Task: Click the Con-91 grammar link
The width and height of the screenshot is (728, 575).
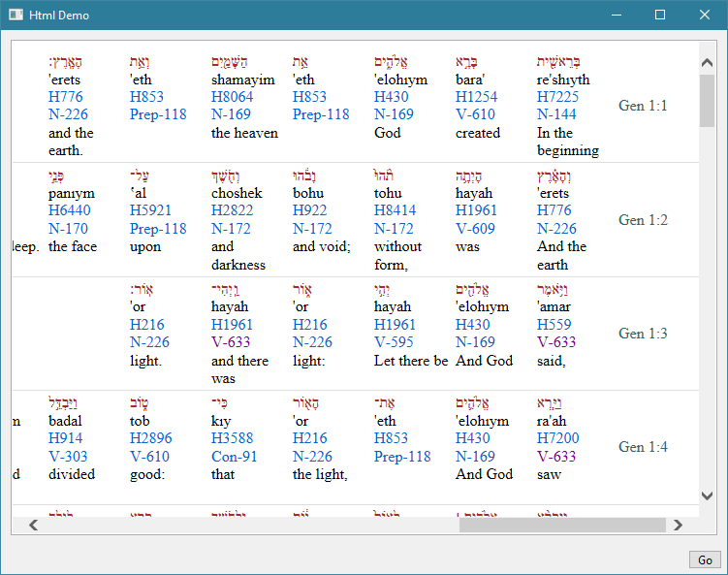Action: tap(234, 456)
